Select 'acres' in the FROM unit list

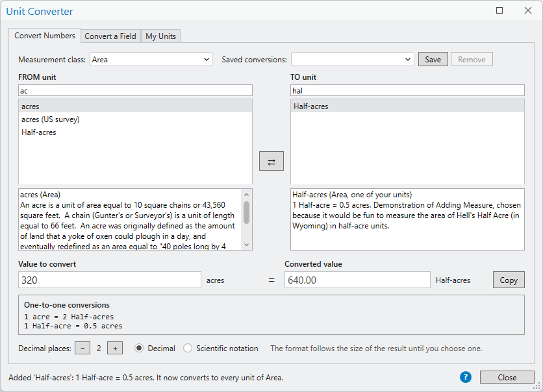click(135, 106)
